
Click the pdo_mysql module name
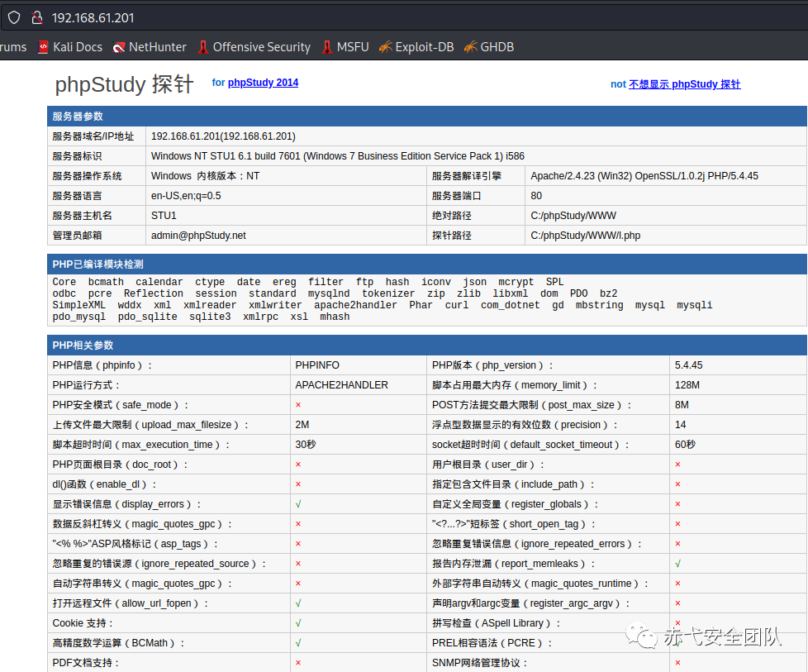click(78, 317)
